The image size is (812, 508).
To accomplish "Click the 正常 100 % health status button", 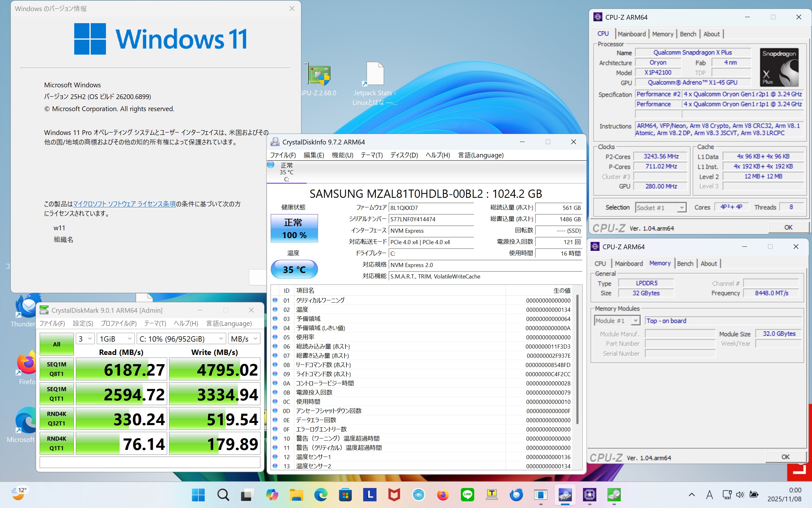I will click(294, 229).
